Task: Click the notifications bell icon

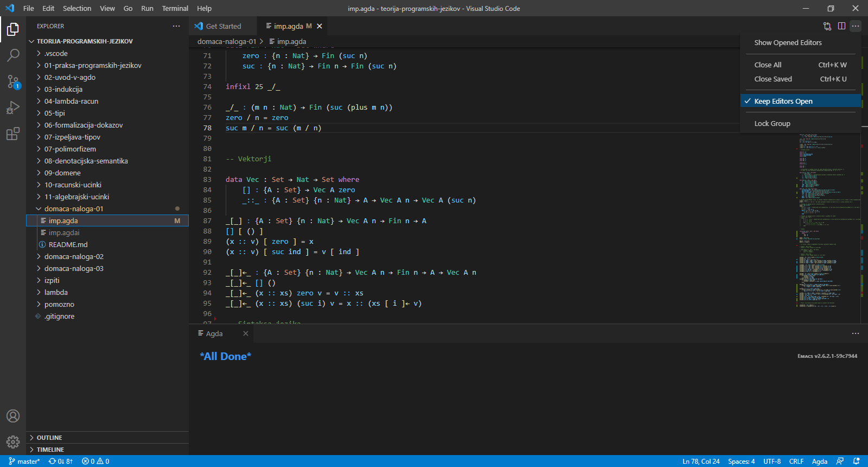Action: click(x=857, y=461)
